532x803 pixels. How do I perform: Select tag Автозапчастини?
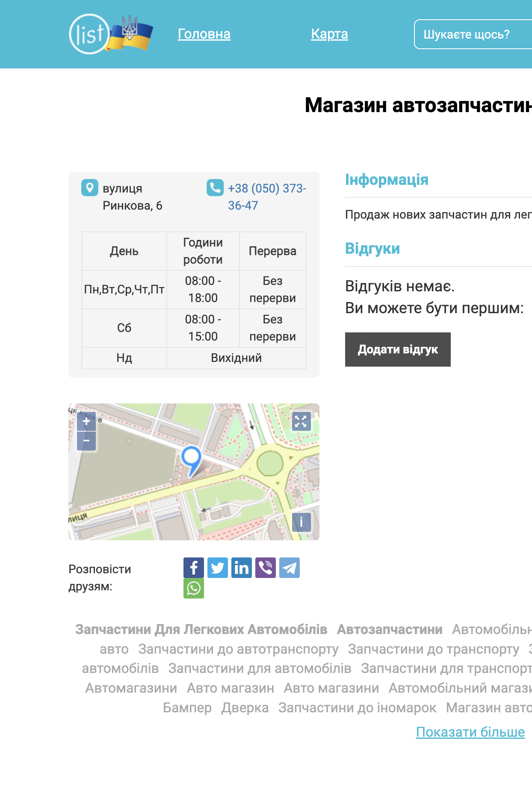point(390,629)
